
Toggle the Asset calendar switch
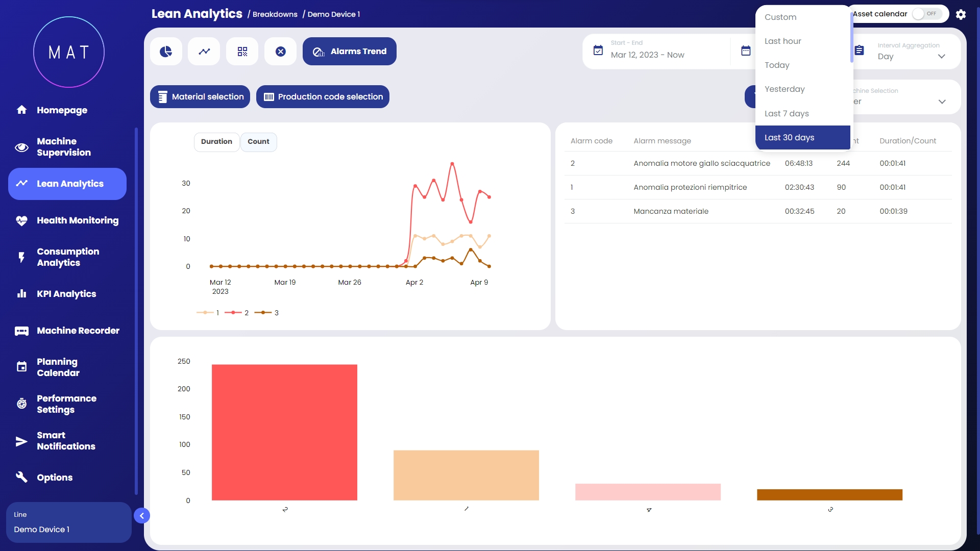926,14
